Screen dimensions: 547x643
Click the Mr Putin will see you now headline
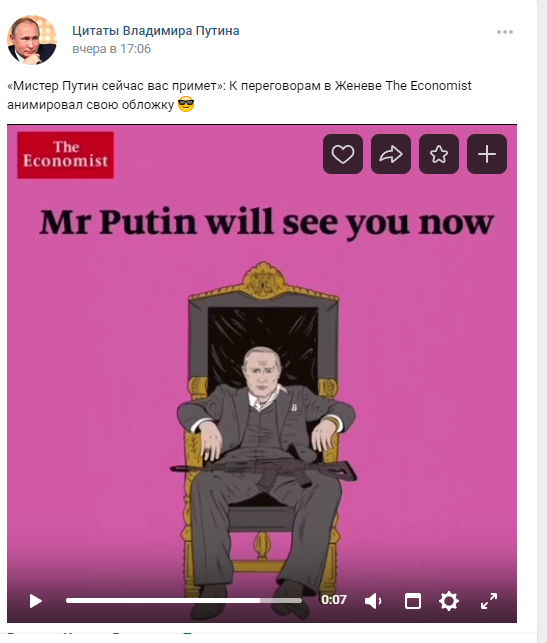click(x=267, y=223)
